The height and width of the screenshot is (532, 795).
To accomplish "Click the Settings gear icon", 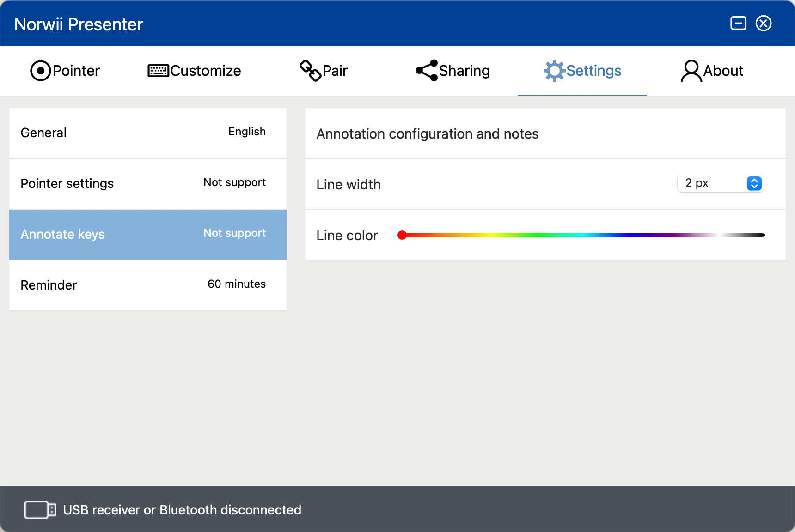I will [554, 71].
